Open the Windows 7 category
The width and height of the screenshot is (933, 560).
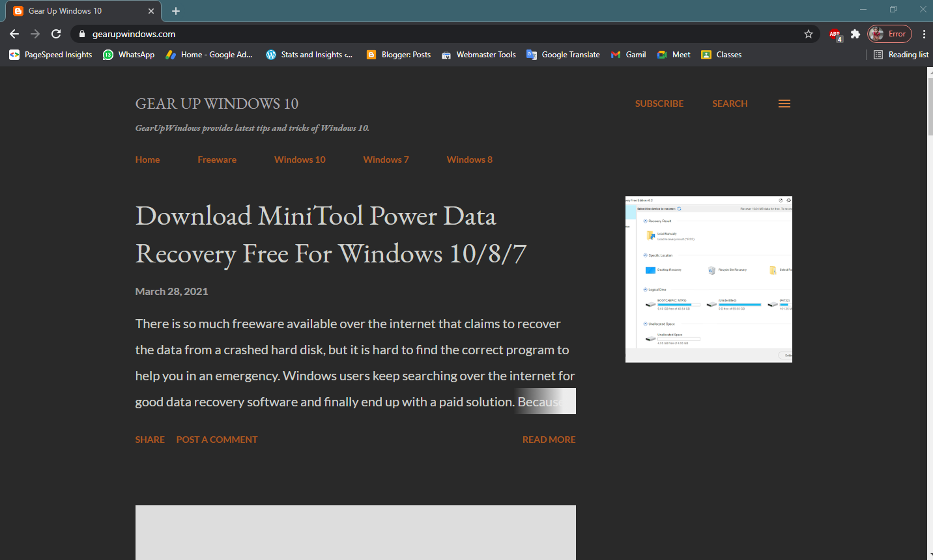386,160
